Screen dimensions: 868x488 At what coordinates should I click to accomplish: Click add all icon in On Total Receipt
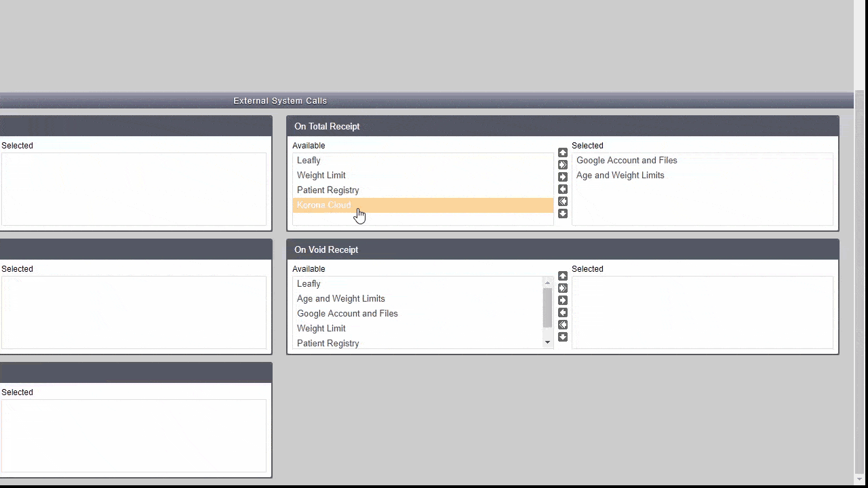[x=563, y=165]
